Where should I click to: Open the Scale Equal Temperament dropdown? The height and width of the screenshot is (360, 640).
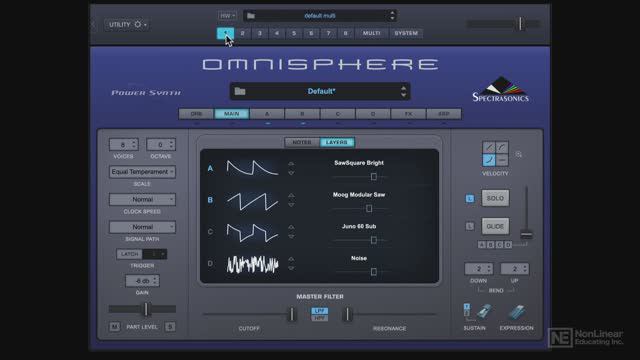(142, 172)
